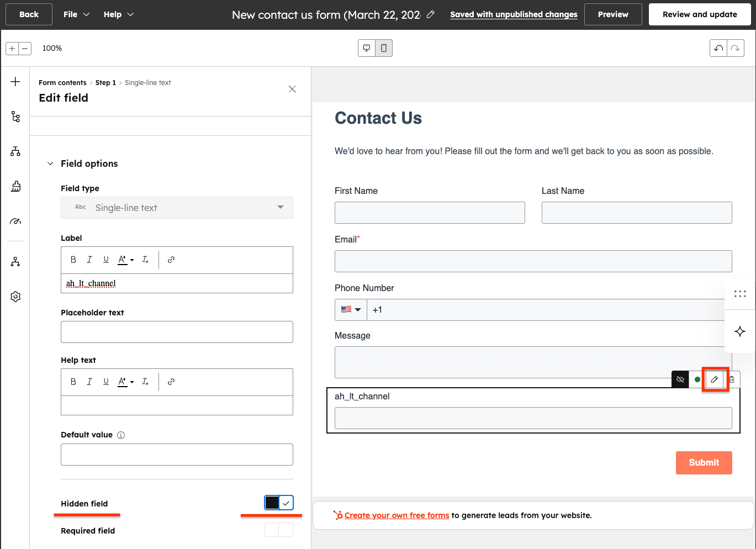Open the File menu
The image size is (756, 549).
click(76, 14)
